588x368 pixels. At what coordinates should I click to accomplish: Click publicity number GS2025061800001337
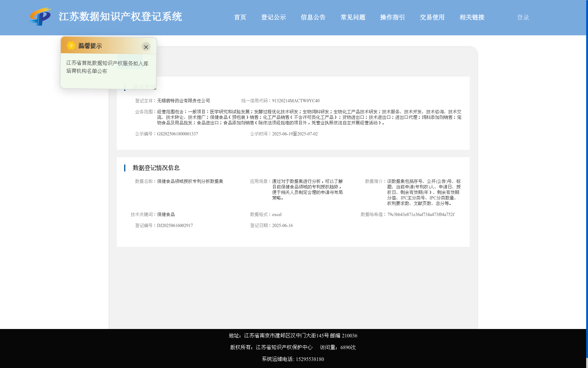[178, 134]
